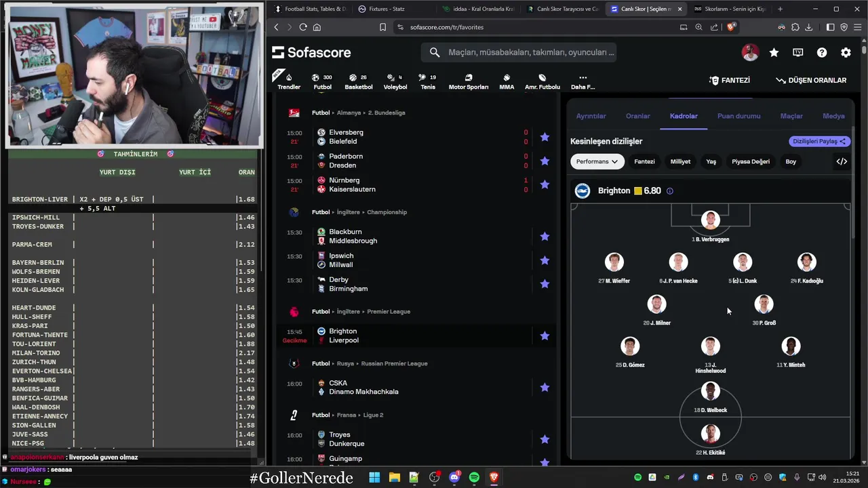The height and width of the screenshot is (488, 868).
Task: Click the page zoom magnifier icon
Action: pos(698,27)
